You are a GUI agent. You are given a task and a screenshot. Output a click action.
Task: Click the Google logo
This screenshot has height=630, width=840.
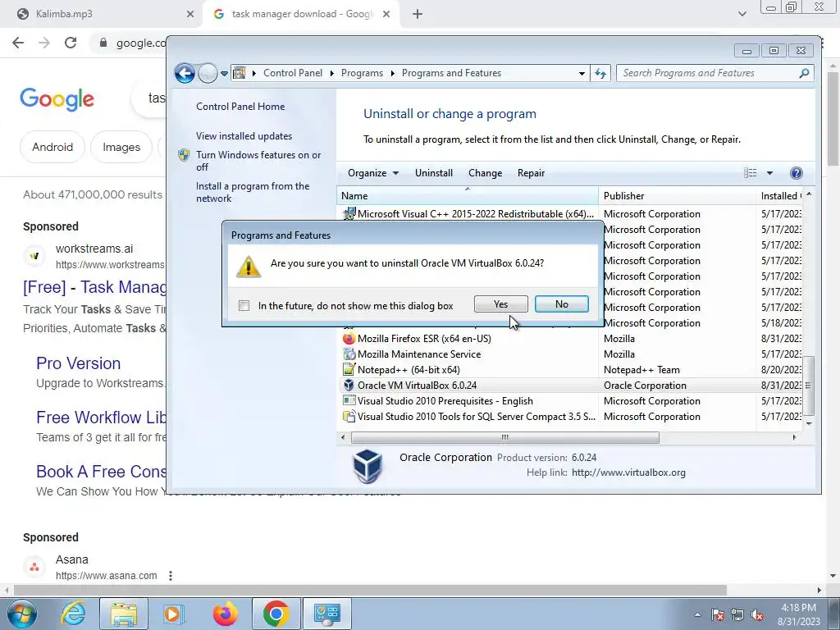(x=57, y=99)
